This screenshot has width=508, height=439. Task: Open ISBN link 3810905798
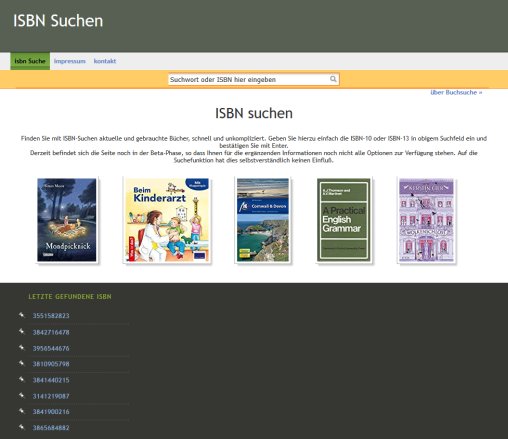pyautogui.click(x=51, y=364)
